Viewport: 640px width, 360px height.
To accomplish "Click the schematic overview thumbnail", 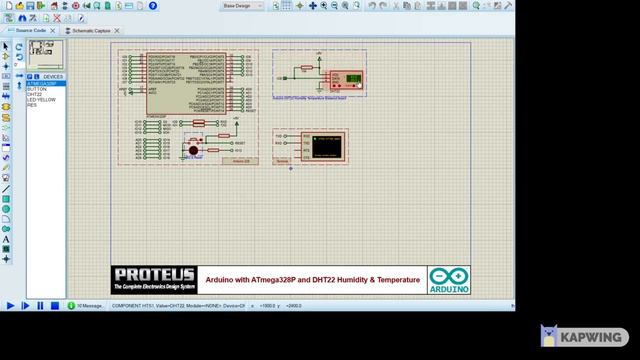I will (46, 55).
